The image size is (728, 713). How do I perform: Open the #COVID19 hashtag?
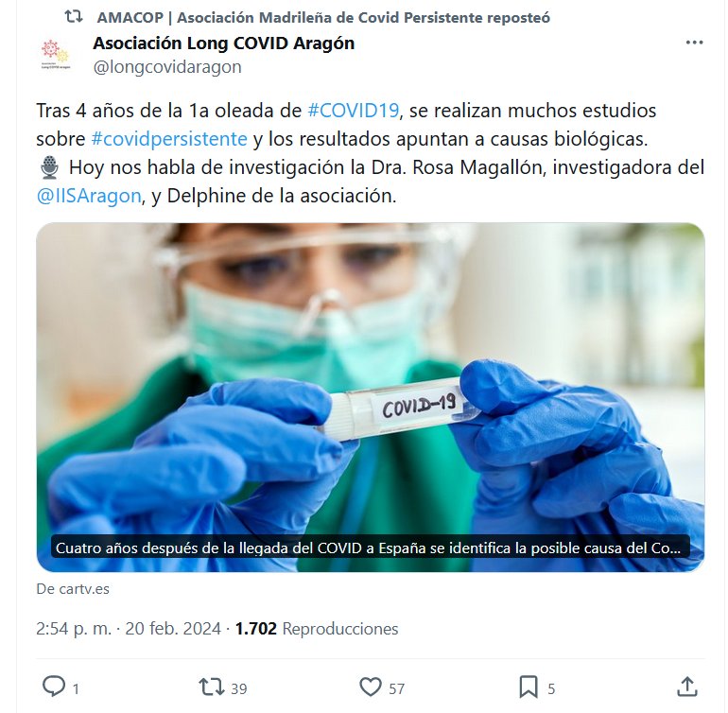tap(354, 111)
